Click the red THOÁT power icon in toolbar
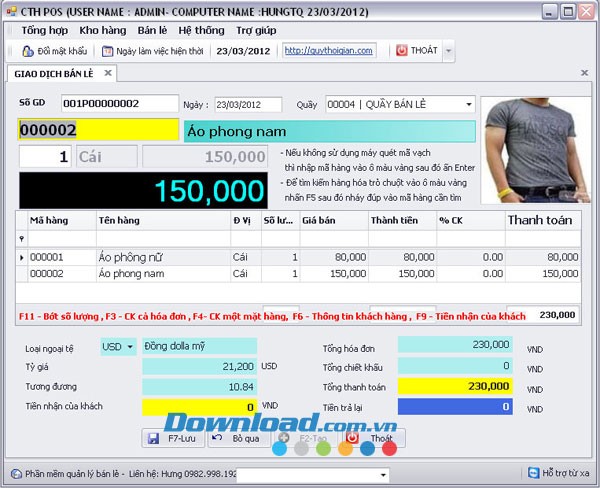 401,51
